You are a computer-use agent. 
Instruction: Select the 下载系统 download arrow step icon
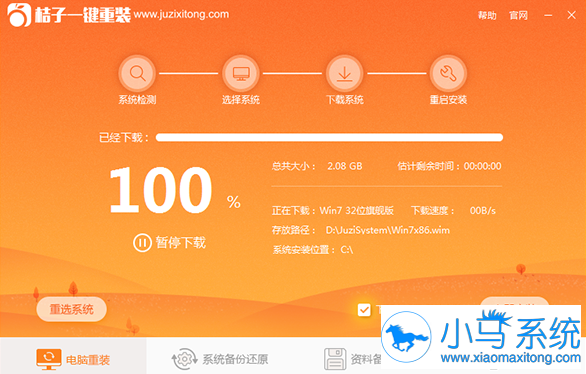click(x=345, y=73)
